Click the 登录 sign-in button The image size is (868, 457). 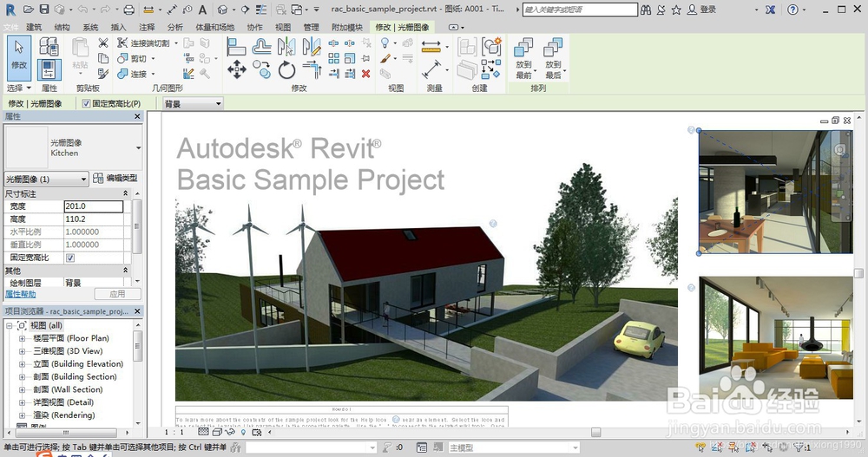point(702,10)
